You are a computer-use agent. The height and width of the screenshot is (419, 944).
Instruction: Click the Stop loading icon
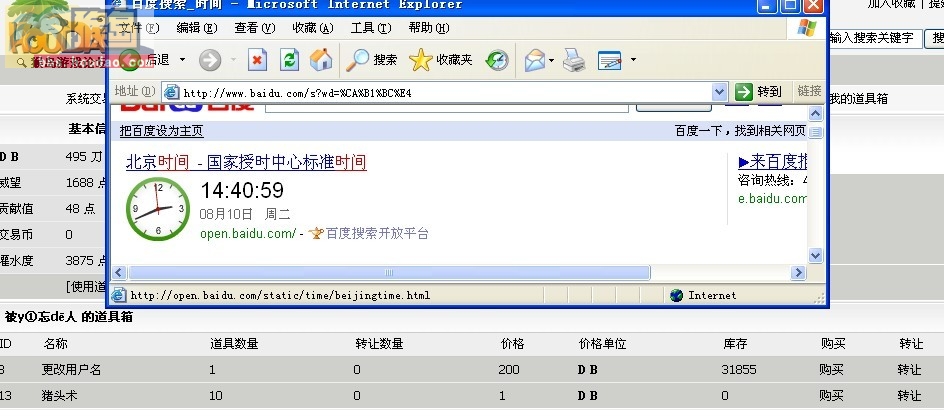pyautogui.click(x=257, y=60)
